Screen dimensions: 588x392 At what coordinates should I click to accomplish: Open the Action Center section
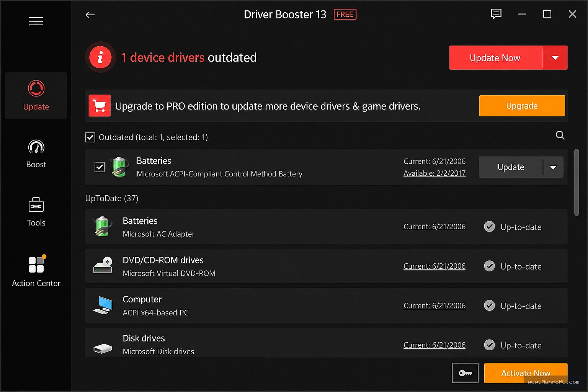[36, 271]
